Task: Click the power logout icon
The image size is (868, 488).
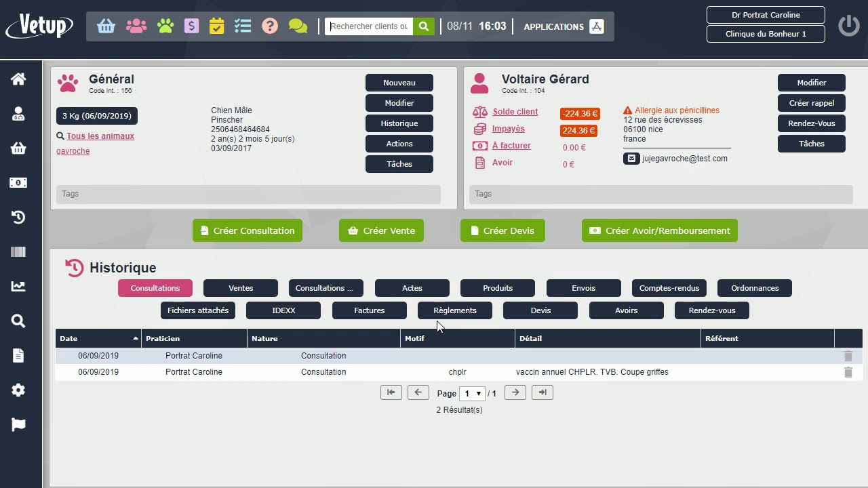Action: 849,26
